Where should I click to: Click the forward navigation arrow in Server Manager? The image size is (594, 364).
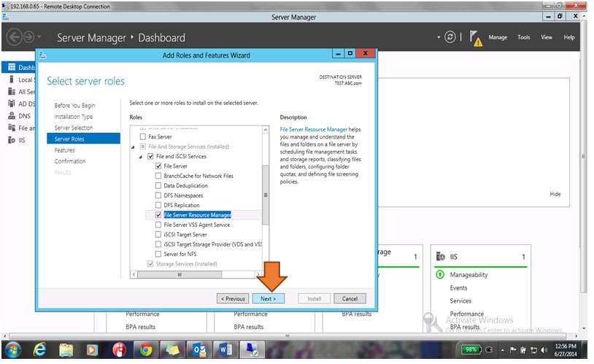pos(28,37)
